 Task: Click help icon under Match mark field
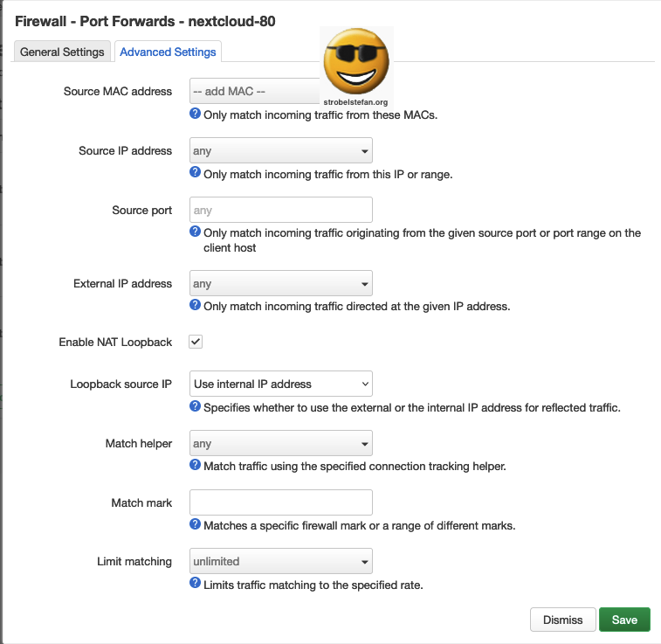click(196, 525)
